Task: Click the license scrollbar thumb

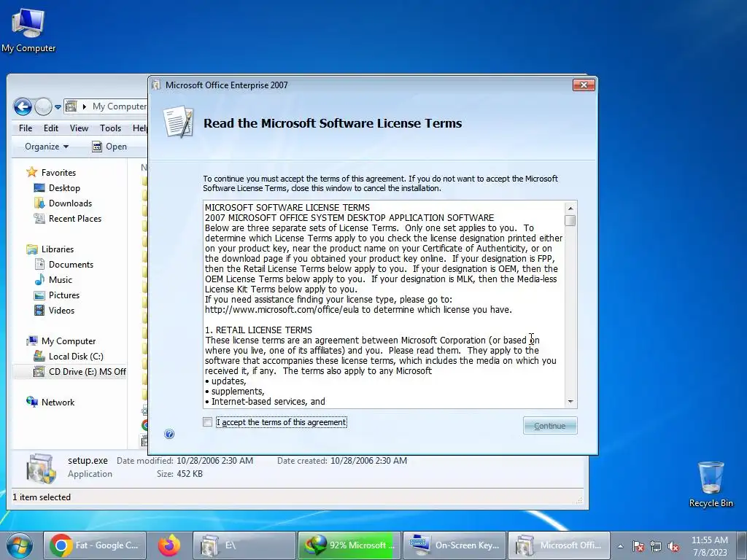Action: point(570,220)
